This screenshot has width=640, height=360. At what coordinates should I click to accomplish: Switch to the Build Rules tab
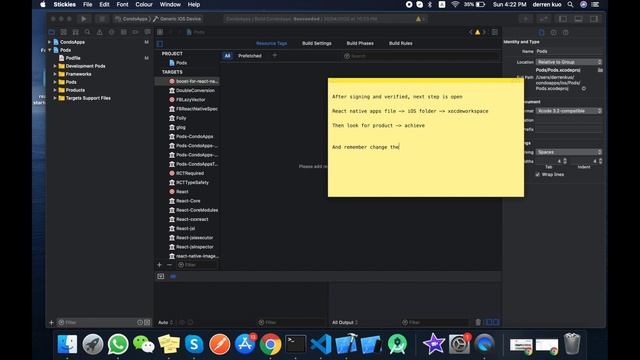(400, 43)
